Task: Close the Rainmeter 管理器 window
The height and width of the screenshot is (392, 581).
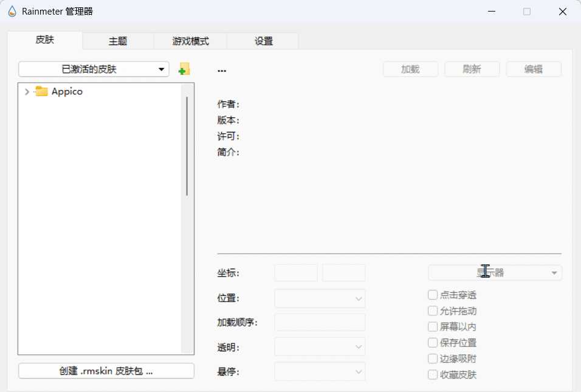Action: pos(563,12)
